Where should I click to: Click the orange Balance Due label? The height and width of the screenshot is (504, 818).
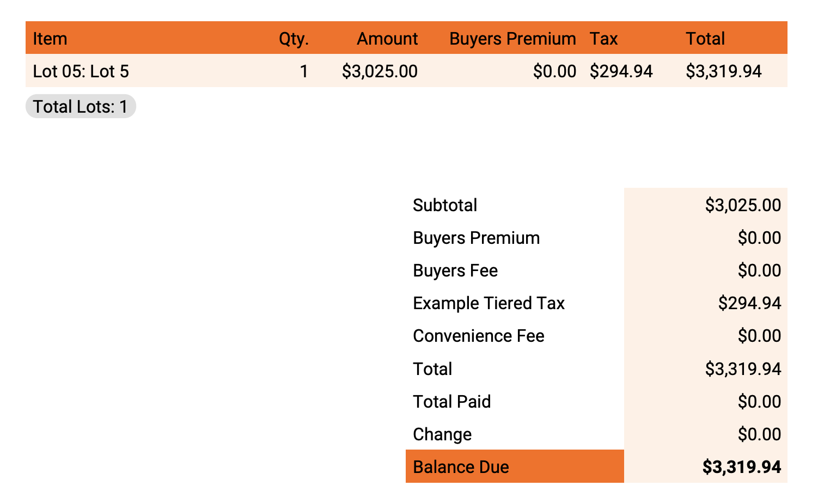461,467
